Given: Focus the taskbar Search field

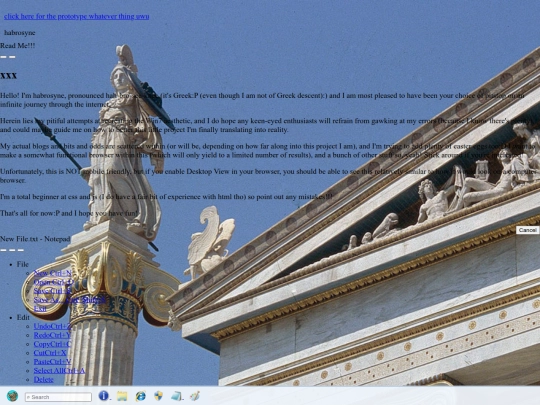Looking at the screenshot, I should coord(58,397).
